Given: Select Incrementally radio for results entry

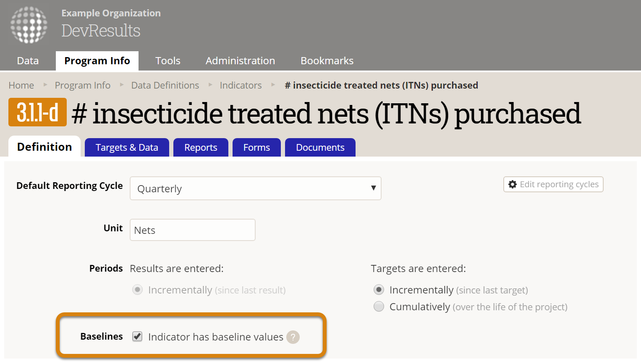Looking at the screenshot, I should tap(138, 290).
